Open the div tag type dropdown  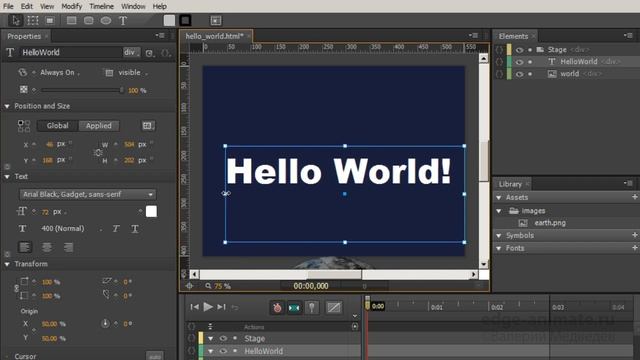click(131, 52)
